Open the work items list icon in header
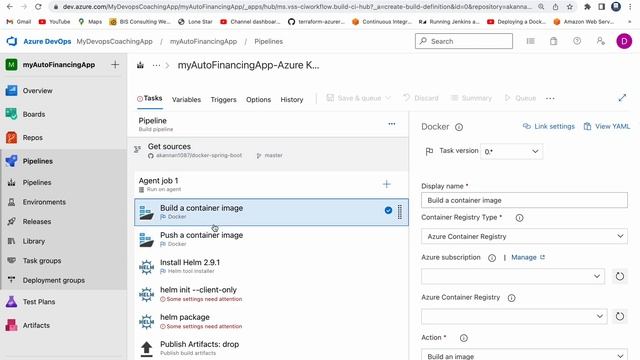Screen dimensions: 640x360 click(x=530, y=41)
